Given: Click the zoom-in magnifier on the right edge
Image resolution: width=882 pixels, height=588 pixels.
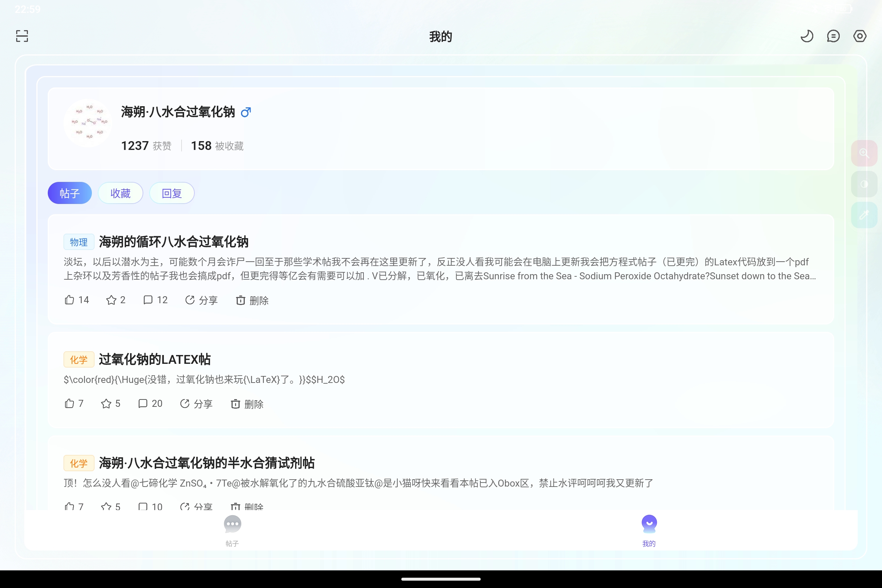Looking at the screenshot, I should 864,153.
